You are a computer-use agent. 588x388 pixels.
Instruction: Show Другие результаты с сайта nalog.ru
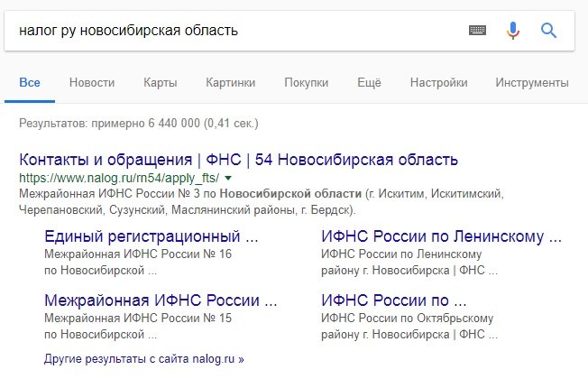pos(143,359)
